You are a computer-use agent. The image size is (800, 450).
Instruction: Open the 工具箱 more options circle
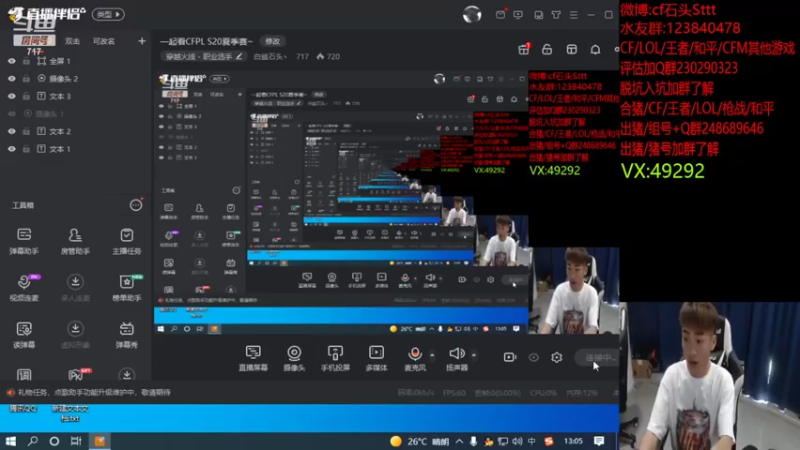pos(136,205)
